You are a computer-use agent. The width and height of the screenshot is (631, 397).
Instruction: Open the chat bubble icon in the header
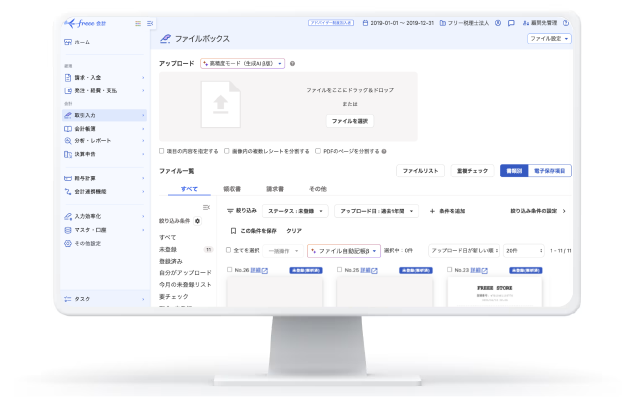511,23
